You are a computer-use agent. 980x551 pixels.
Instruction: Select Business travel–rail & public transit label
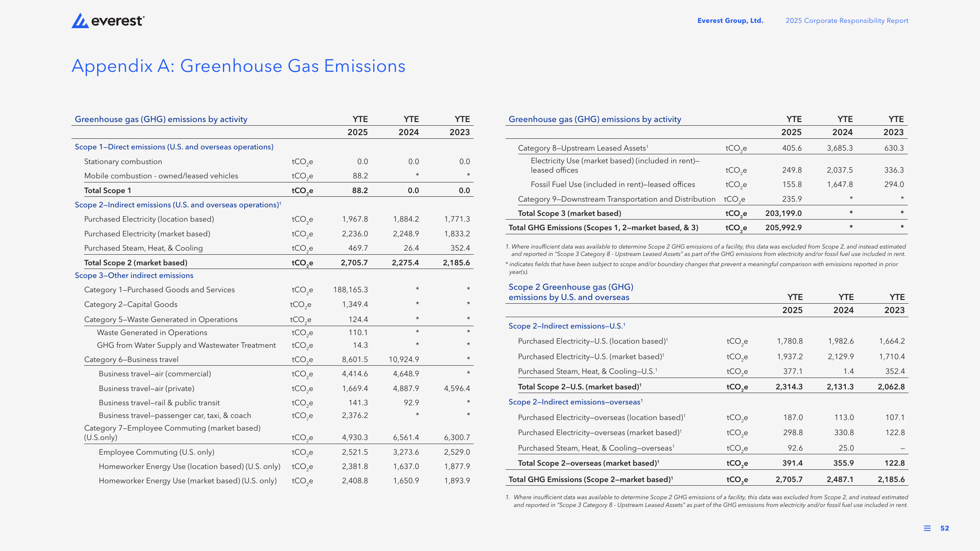[159, 403]
